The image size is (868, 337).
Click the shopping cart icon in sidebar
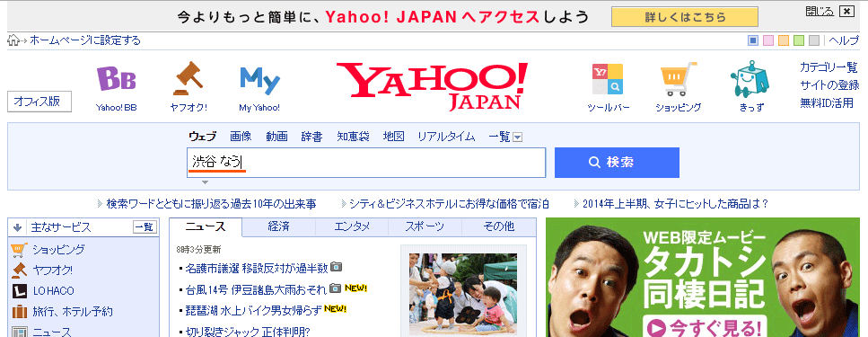(19, 250)
